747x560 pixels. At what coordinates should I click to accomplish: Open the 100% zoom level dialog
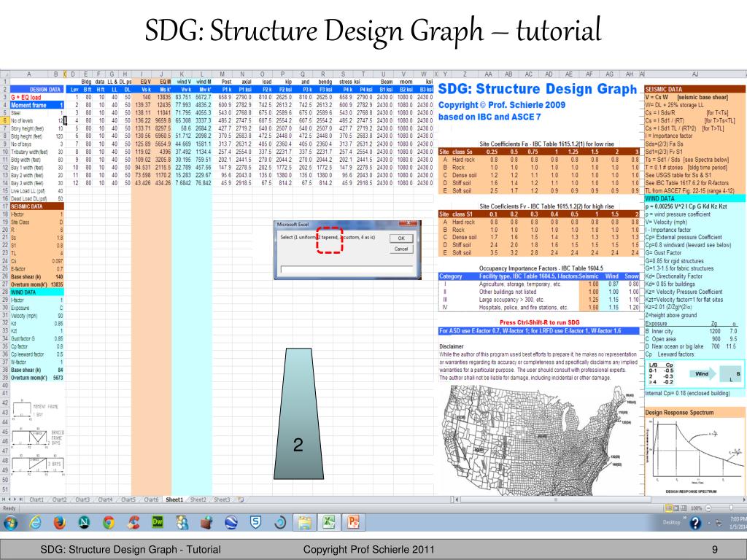point(697,508)
